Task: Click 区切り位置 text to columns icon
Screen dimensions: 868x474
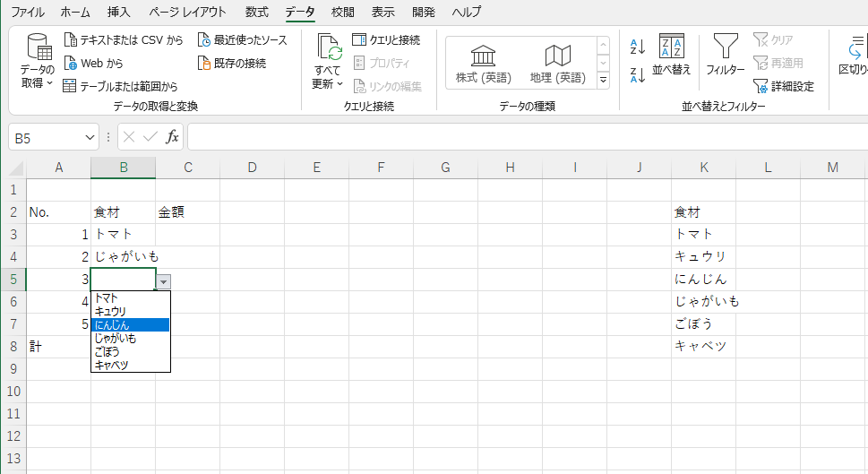Action: (x=857, y=47)
